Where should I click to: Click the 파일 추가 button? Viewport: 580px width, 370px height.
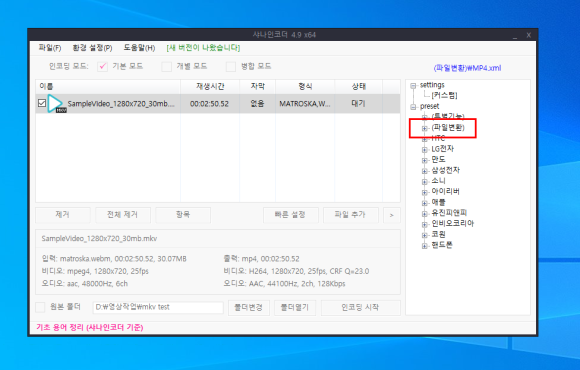click(351, 215)
